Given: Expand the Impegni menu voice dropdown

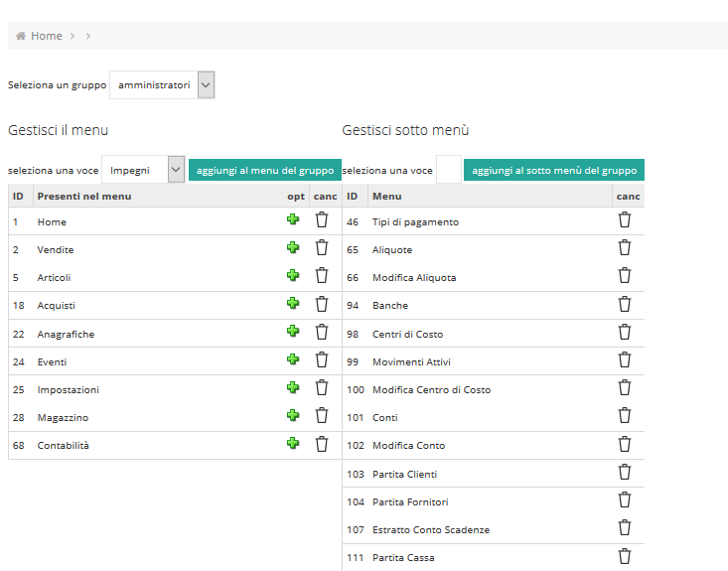Looking at the screenshot, I should 143,170.
